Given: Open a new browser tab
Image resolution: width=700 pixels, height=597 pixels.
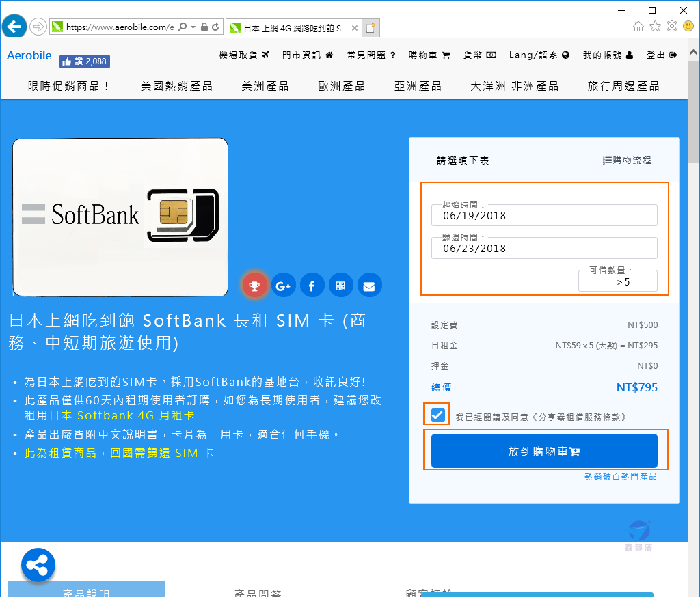Looking at the screenshot, I should [371, 27].
